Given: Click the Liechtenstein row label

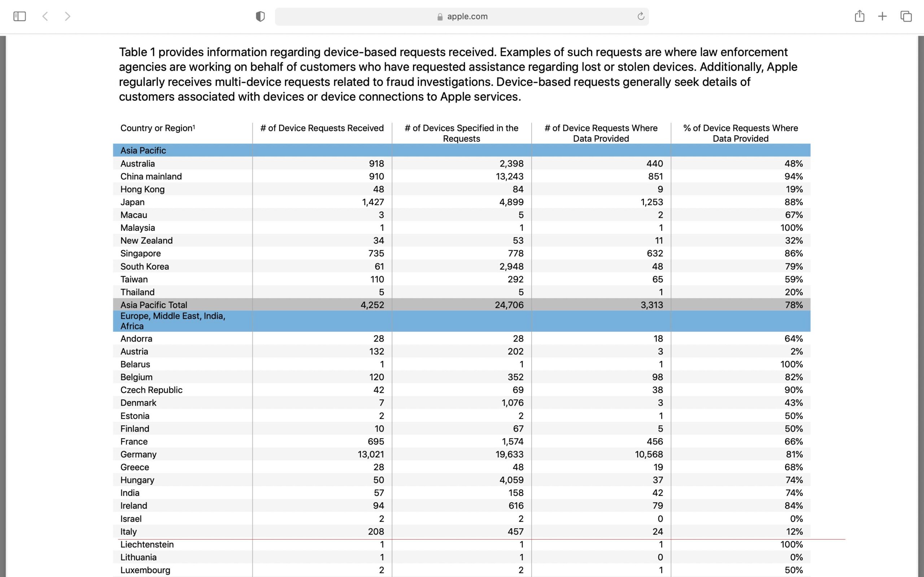Looking at the screenshot, I should pos(147,545).
